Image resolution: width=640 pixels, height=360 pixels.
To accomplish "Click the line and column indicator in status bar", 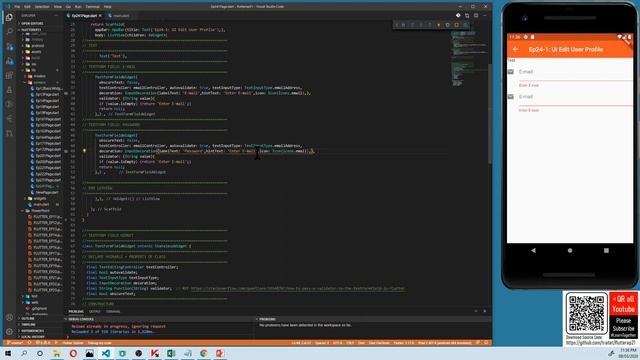I will (301, 343).
